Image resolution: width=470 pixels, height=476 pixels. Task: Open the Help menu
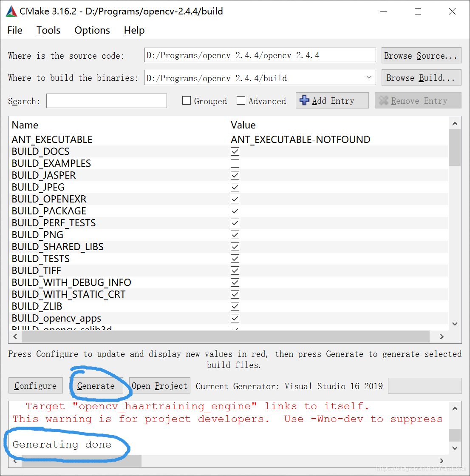pyautogui.click(x=134, y=30)
